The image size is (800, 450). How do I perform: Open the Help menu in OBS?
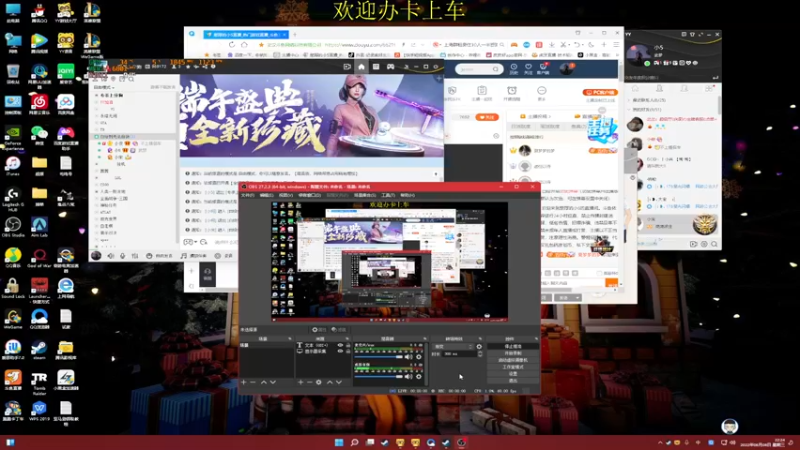pyautogui.click(x=407, y=195)
